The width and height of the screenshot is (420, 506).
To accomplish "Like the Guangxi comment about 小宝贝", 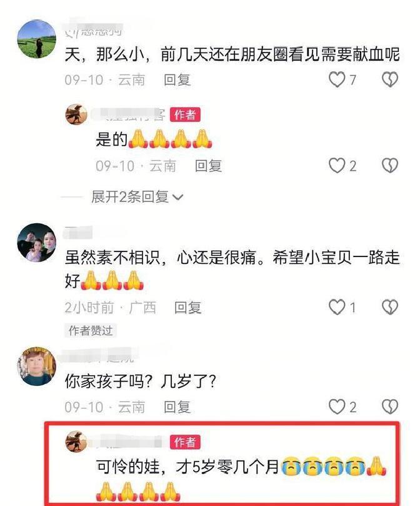I will pos(337,307).
